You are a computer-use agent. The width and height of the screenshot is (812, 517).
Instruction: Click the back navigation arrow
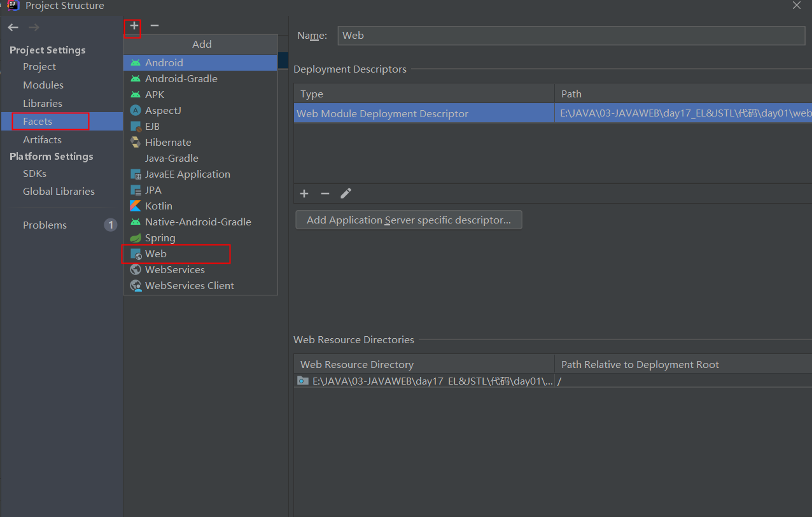point(13,27)
